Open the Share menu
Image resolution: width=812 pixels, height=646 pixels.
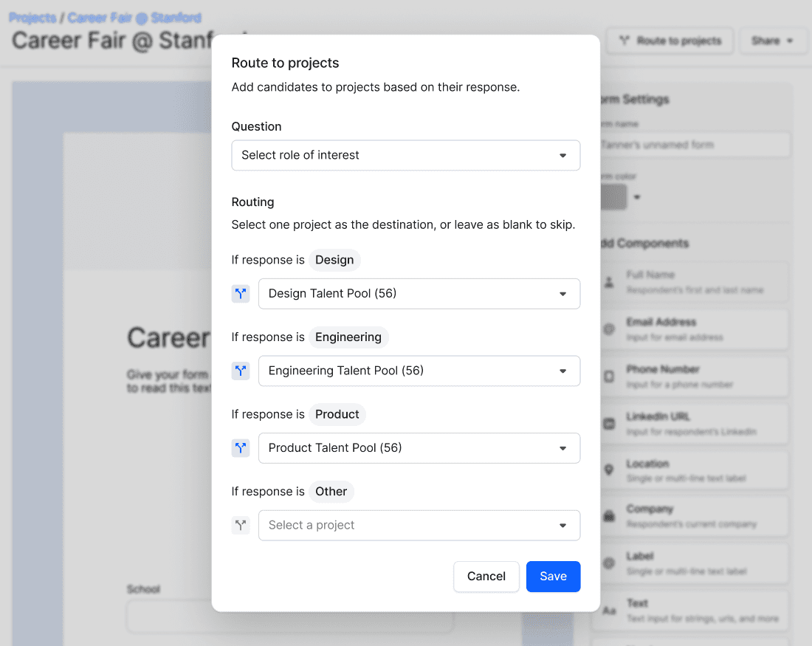click(x=773, y=41)
